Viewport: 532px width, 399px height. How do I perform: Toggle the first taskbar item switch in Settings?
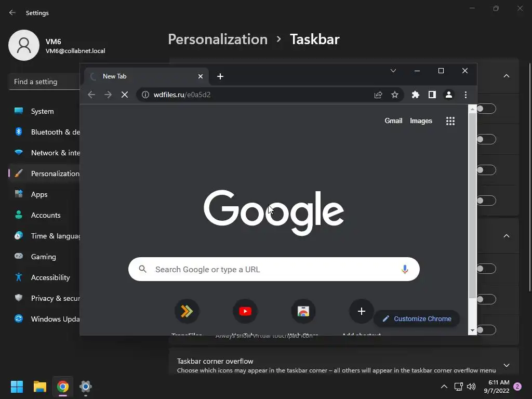(486, 109)
